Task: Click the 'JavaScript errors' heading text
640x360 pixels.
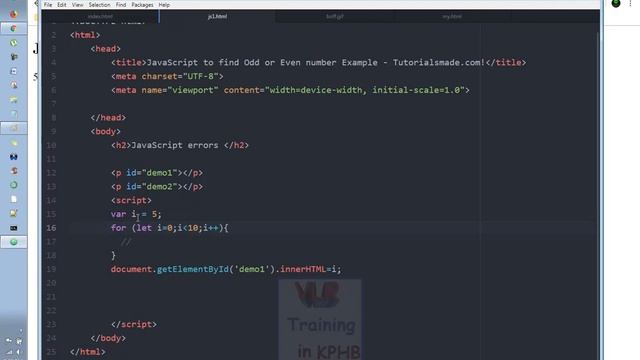Action: [175, 145]
